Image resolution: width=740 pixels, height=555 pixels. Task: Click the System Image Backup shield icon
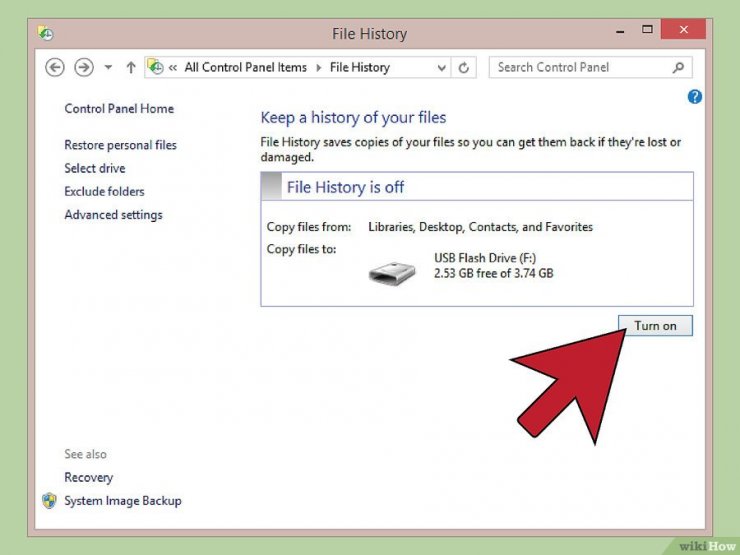point(49,501)
